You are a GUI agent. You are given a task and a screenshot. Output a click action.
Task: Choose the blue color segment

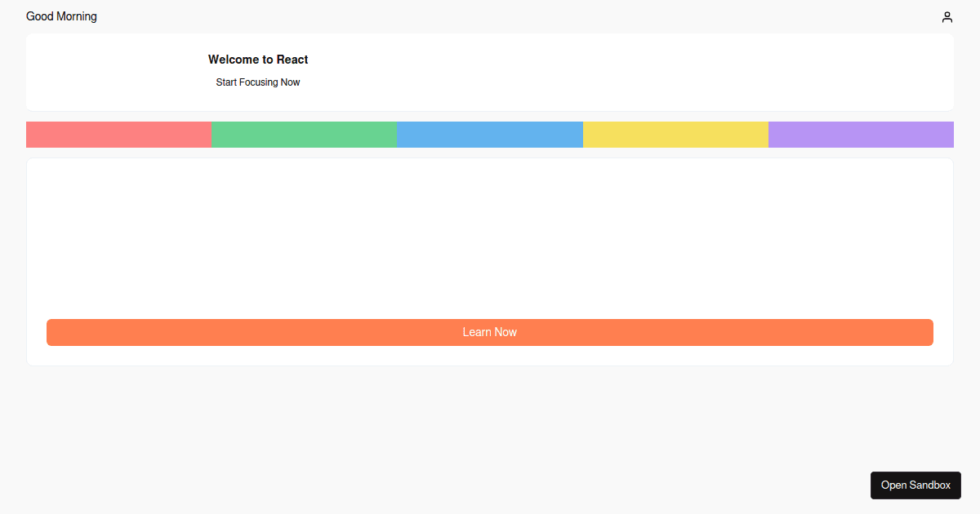point(489,135)
